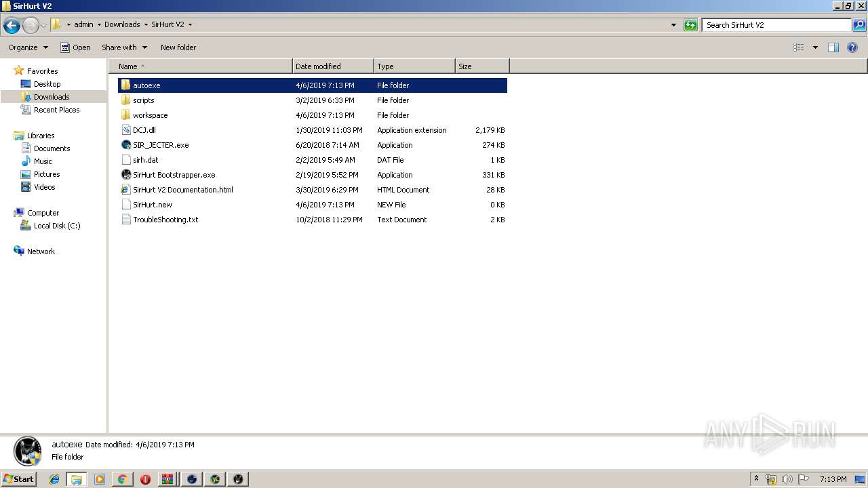
Task: Select SirHurt V2 Documentation.html icon
Action: [x=126, y=190]
